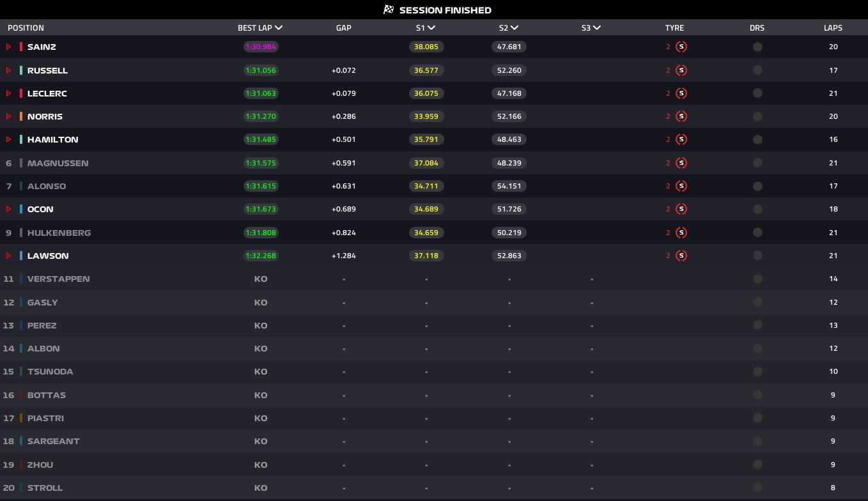This screenshot has width=868, height=501.
Task: Click the DRS indicator dot for Alonso
Action: (757, 186)
